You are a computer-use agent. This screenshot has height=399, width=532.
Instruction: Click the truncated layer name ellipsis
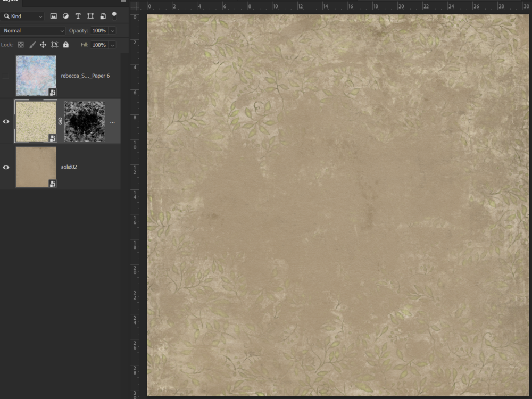click(112, 122)
